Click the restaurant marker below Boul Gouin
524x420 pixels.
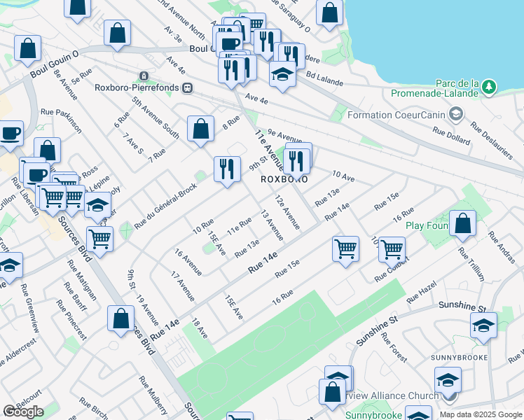(x=231, y=71)
